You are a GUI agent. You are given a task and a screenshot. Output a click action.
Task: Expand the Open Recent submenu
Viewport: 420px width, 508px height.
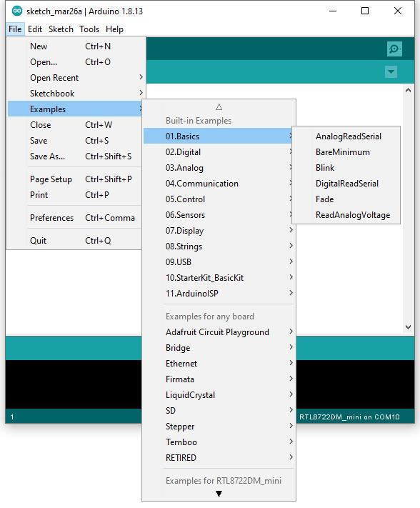(x=75, y=78)
